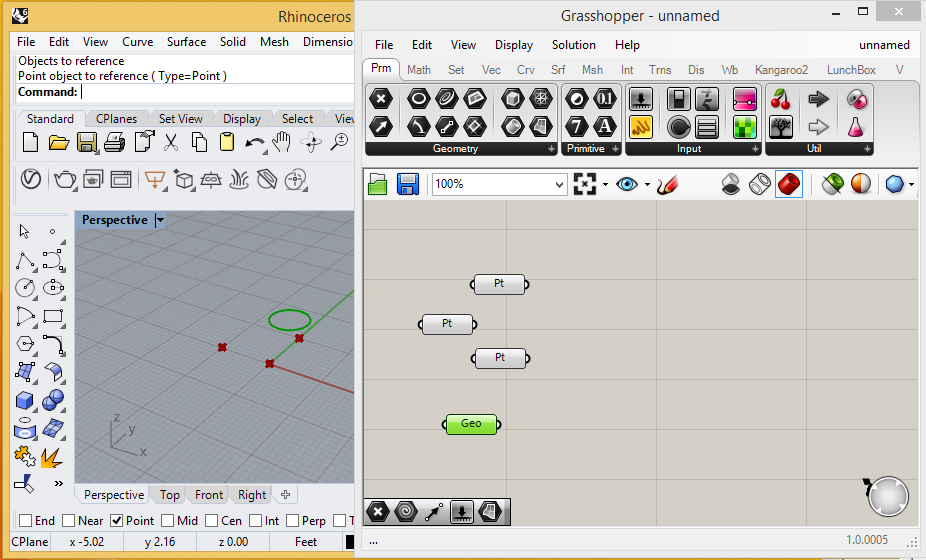Enable the End object snap
Viewport: 926px width, 560px height.
tap(25, 520)
